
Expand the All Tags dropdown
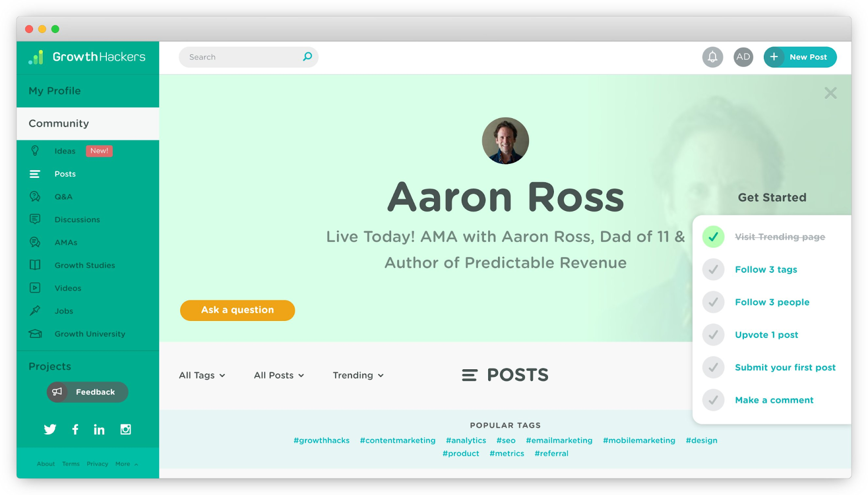coord(202,375)
